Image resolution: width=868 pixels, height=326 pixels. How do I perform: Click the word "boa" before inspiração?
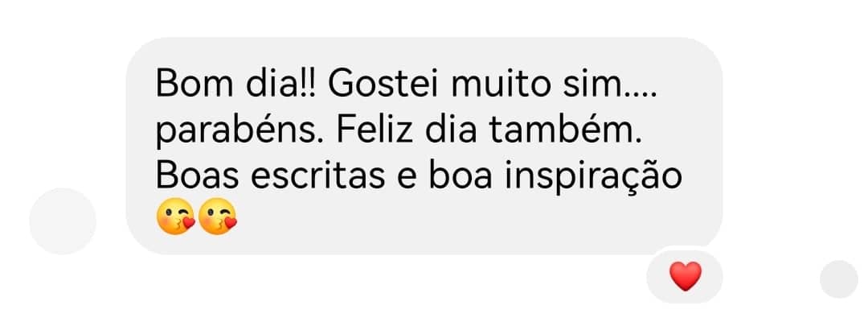click(461, 177)
